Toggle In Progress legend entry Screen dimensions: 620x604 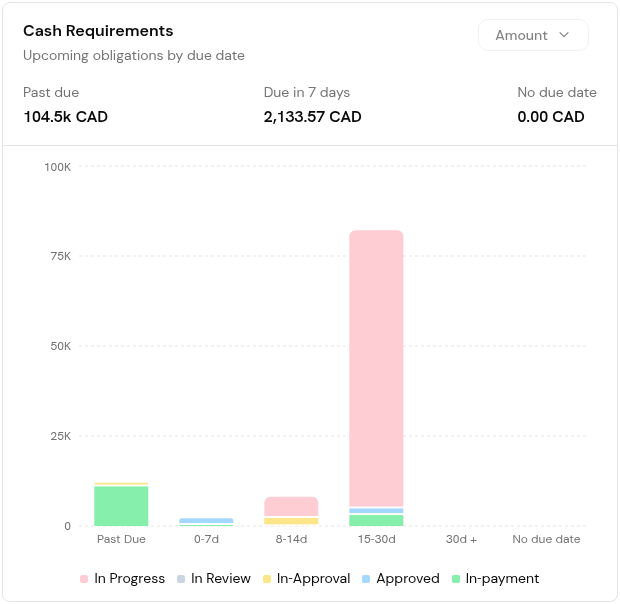[122, 579]
